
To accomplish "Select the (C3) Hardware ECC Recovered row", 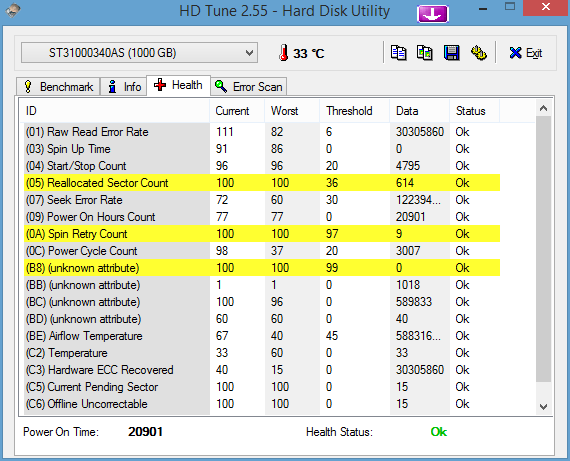I will (x=262, y=370).
